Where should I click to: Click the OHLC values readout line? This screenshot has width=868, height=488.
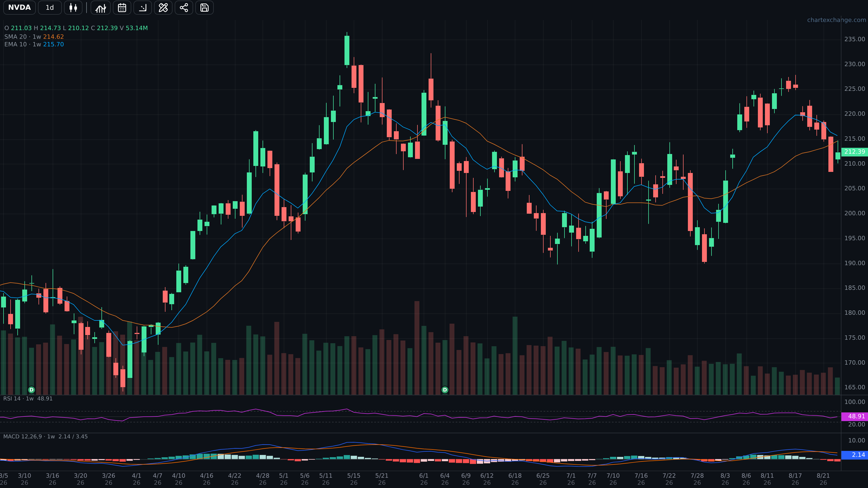coord(76,28)
